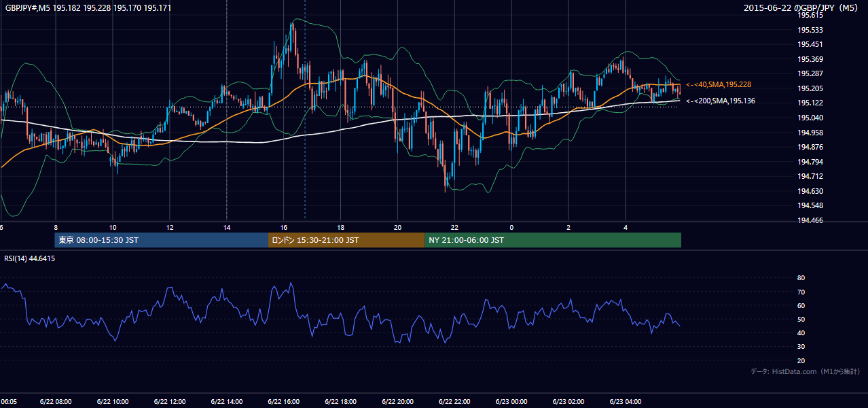Image resolution: width=868 pixels, height=408 pixels.
Task: Click RSI scale value 70
Action: (801, 292)
